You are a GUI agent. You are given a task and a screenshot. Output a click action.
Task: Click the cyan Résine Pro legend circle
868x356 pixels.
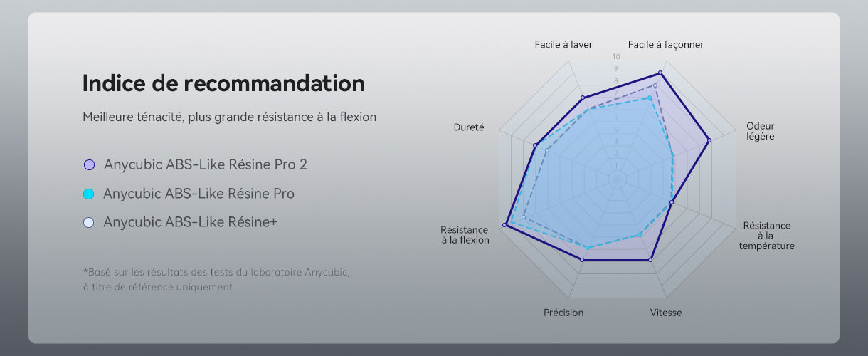click(89, 194)
